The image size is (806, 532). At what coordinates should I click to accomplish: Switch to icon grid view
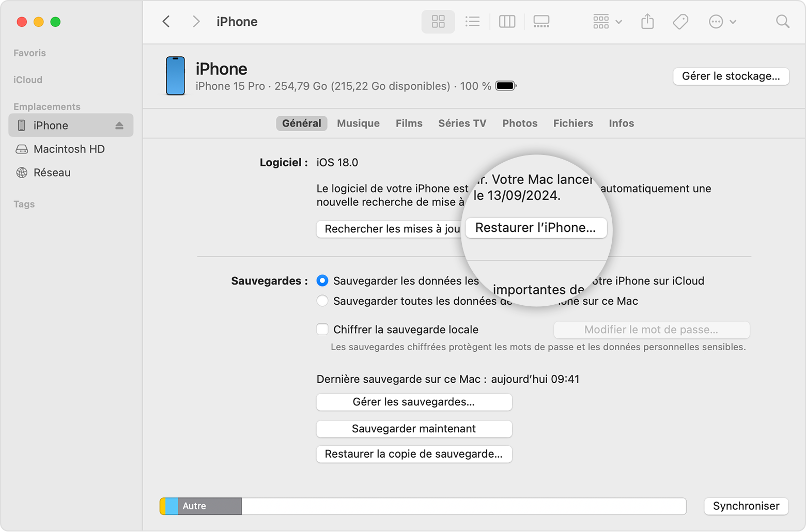click(x=438, y=22)
